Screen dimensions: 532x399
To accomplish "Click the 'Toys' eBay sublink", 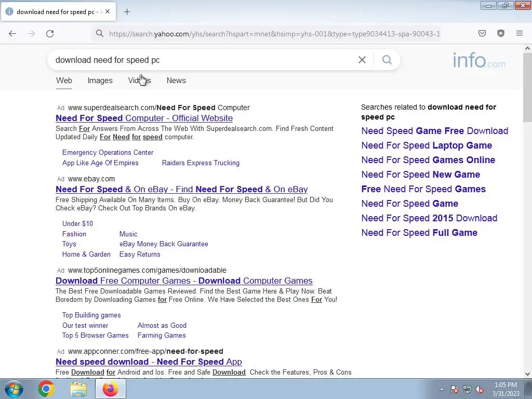I will (x=69, y=244).
